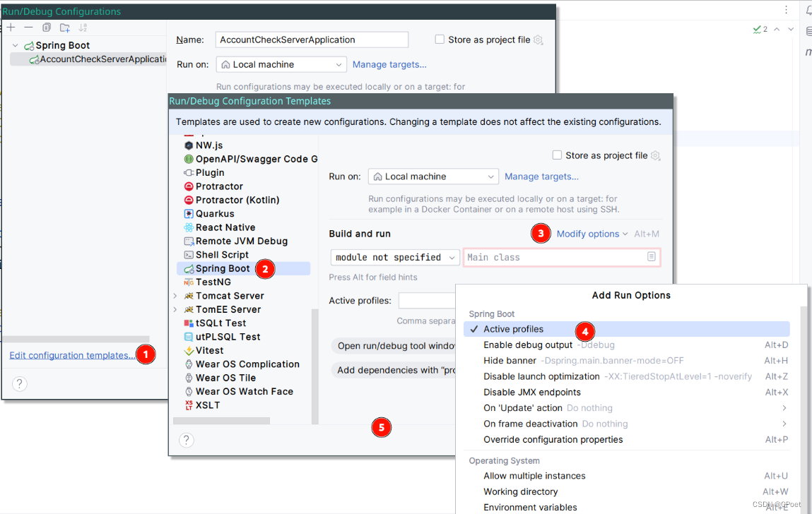Click the move into new folder icon
The image size is (812, 514).
65,28
